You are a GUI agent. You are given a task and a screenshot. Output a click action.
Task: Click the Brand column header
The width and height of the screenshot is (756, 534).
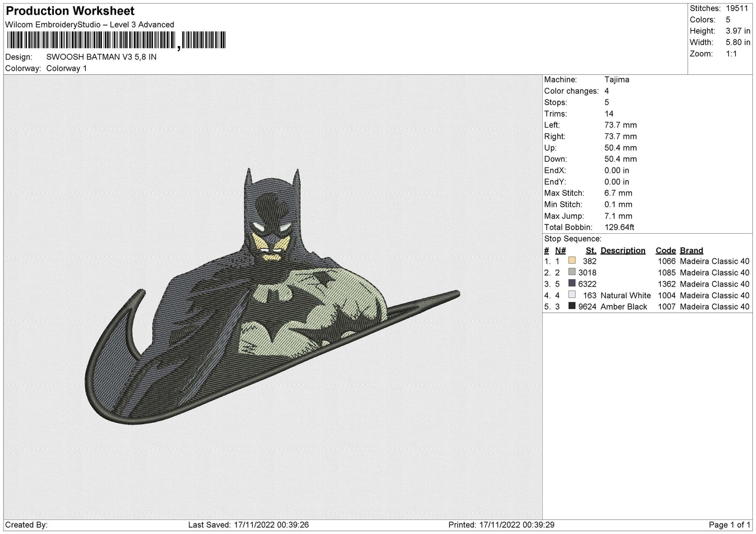click(x=691, y=251)
